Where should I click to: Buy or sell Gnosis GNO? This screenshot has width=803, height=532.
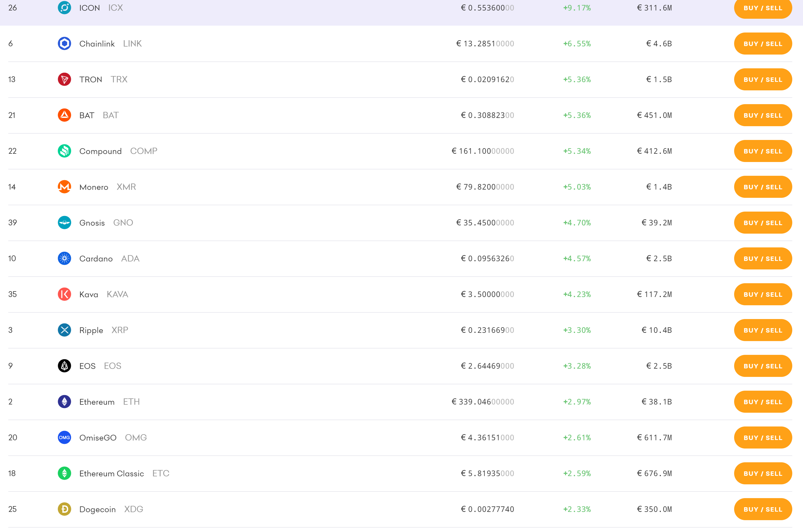763,223
